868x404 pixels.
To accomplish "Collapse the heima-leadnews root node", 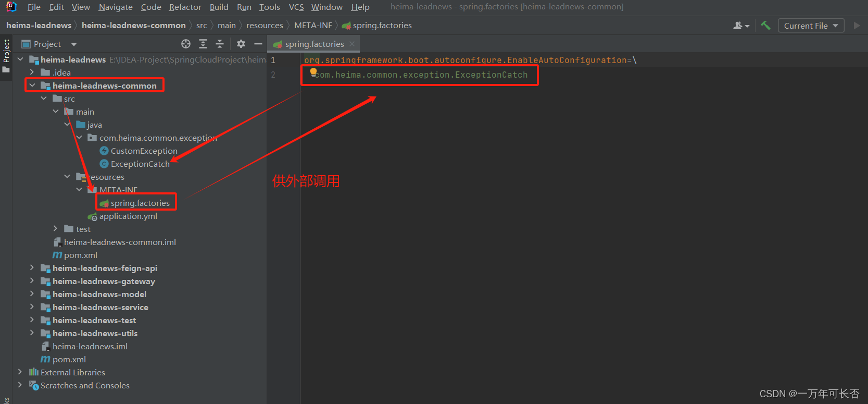I will click(x=20, y=59).
